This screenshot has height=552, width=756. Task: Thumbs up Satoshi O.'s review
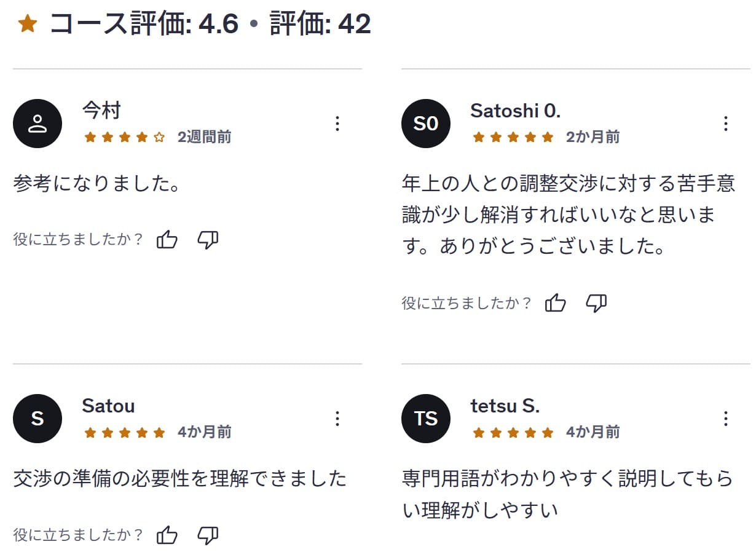point(556,302)
